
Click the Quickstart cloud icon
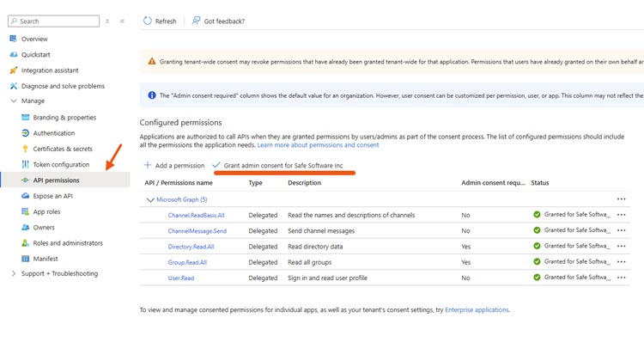click(14, 54)
